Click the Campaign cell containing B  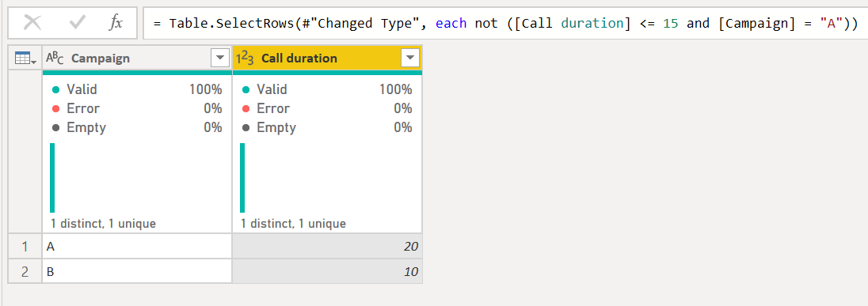click(x=137, y=272)
